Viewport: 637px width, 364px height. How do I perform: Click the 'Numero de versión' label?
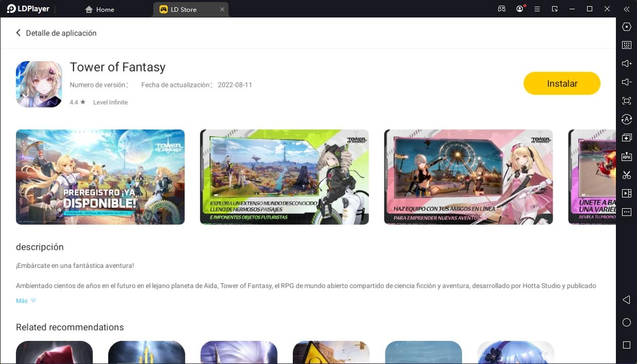point(99,85)
